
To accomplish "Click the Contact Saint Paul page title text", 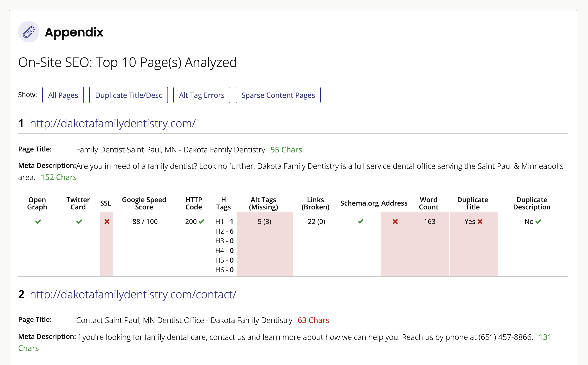I will (x=184, y=320).
